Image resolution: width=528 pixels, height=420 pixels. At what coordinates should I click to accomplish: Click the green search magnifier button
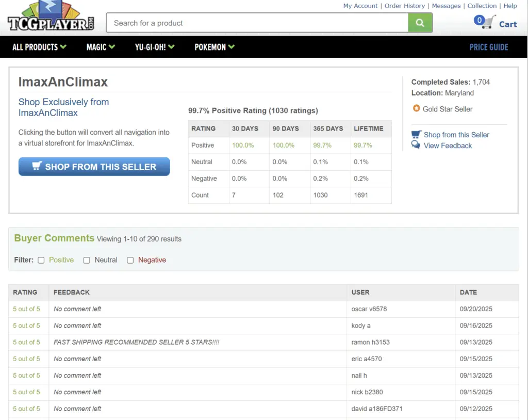(x=420, y=23)
